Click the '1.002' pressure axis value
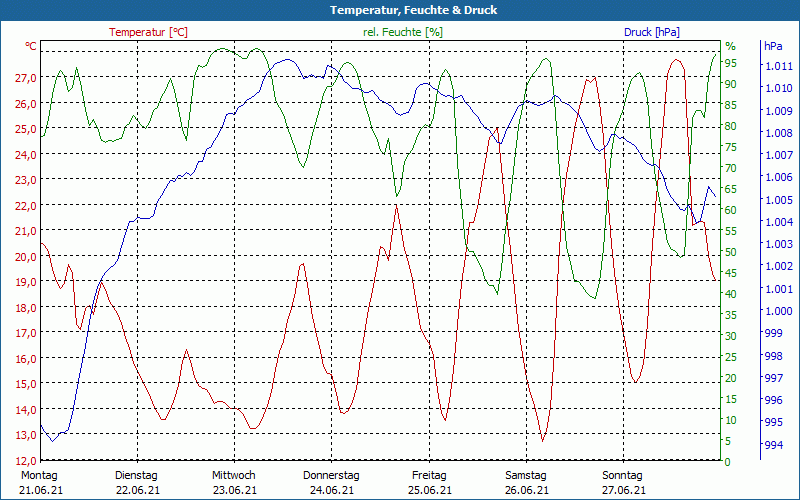Screen dimensions: 800x500 click(778, 266)
